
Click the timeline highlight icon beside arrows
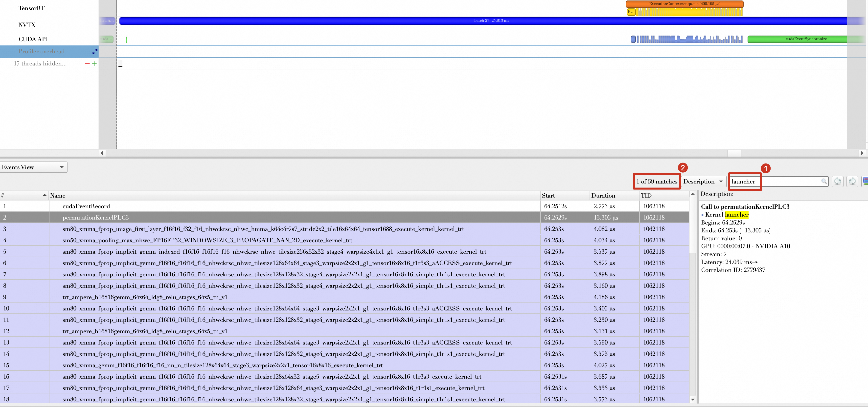pyautogui.click(x=865, y=182)
